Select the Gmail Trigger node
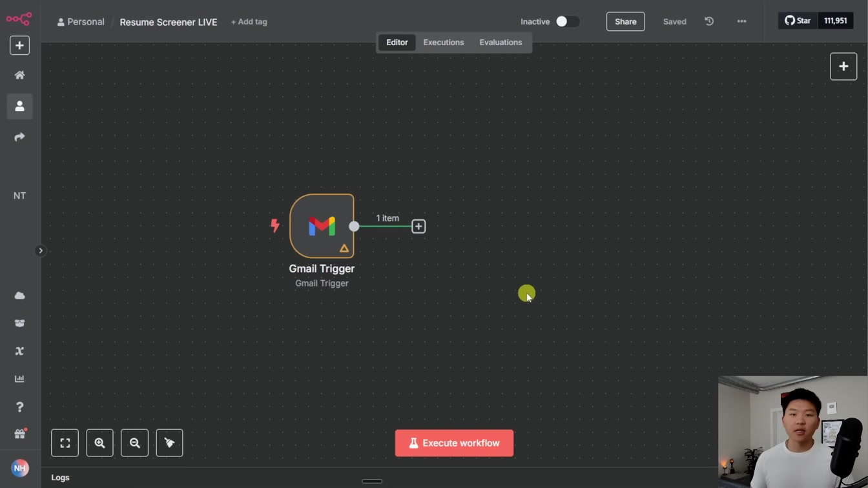The width and height of the screenshot is (868, 488). click(x=322, y=226)
